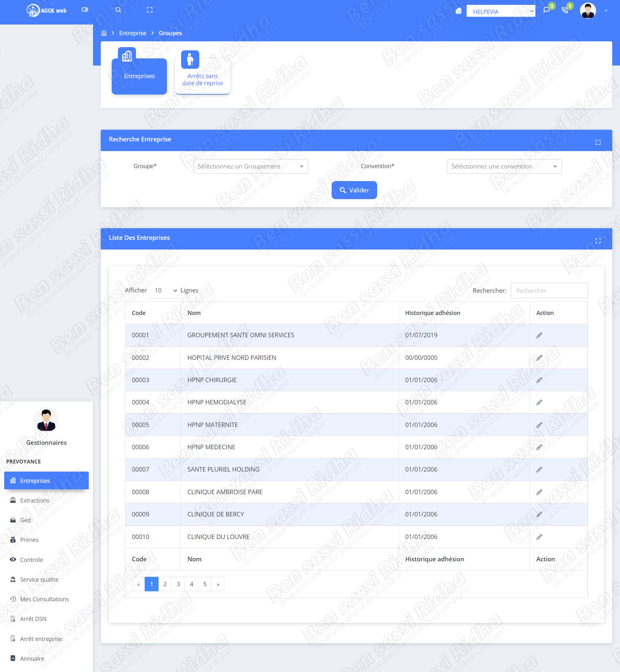
Task: Click the home icon in breadcrumb
Action: click(104, 33)
